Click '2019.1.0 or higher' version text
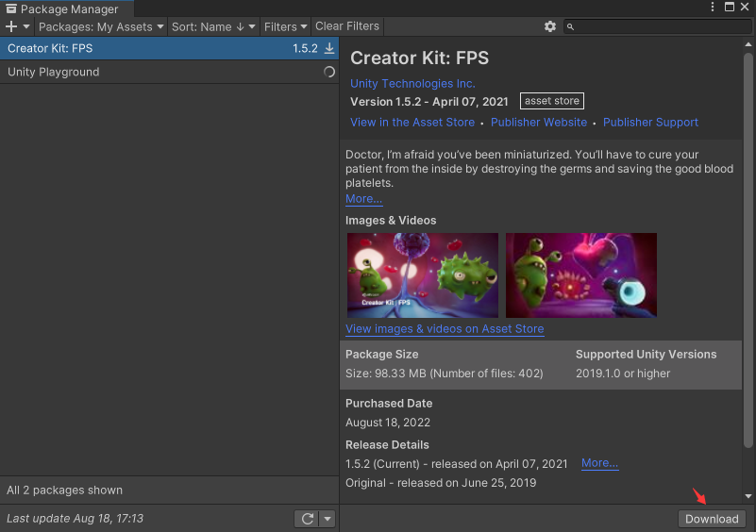The image size is (756, 532). click(x=623, y=374)
